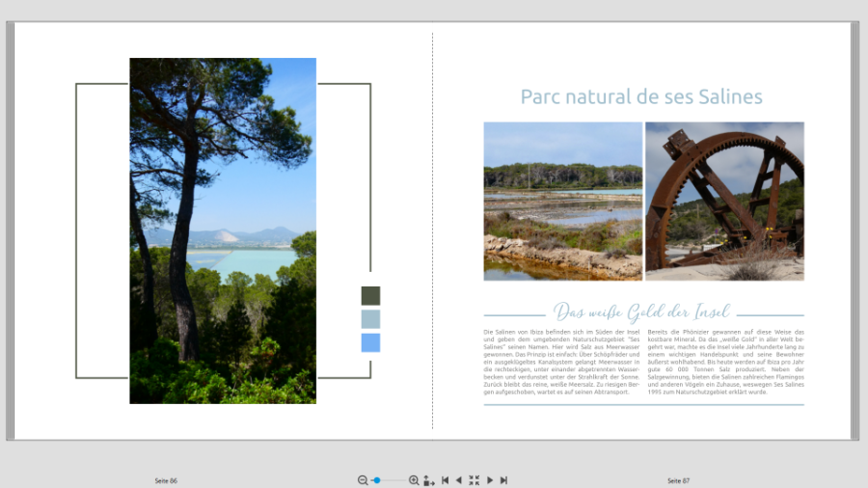This screenshot has width=868, height=488.
Task: Go to the previous page
Action: 459,480
